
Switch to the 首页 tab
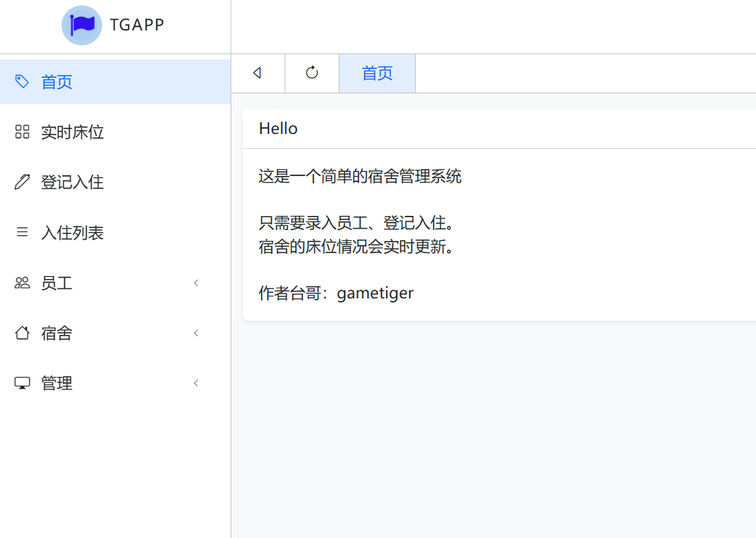pyautogui.click(x=377, y=73)
